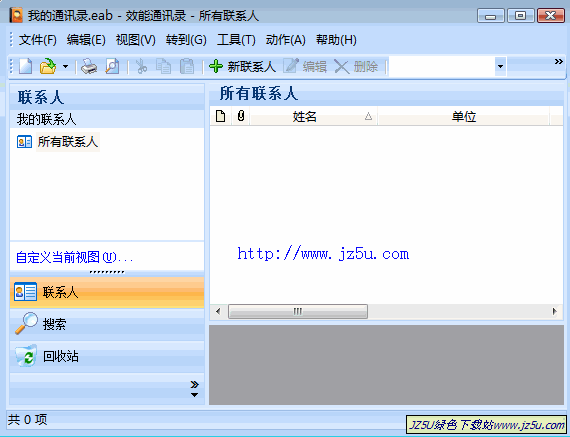The image size is (570, 437).
Task: Click the 共 0 项 status bar text
Action: [28, 420]
